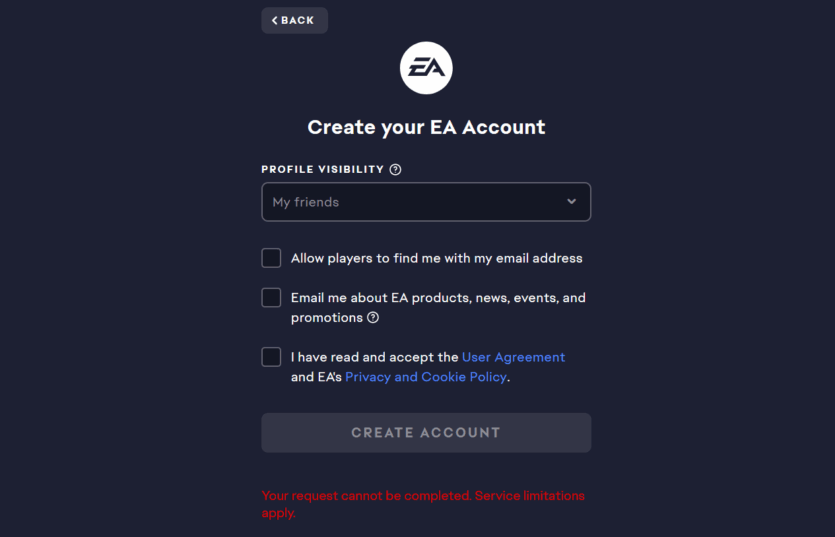Click "Allow players to find me" label text
The height and width of the screenshot is (537, 835).
coord(436,258)
